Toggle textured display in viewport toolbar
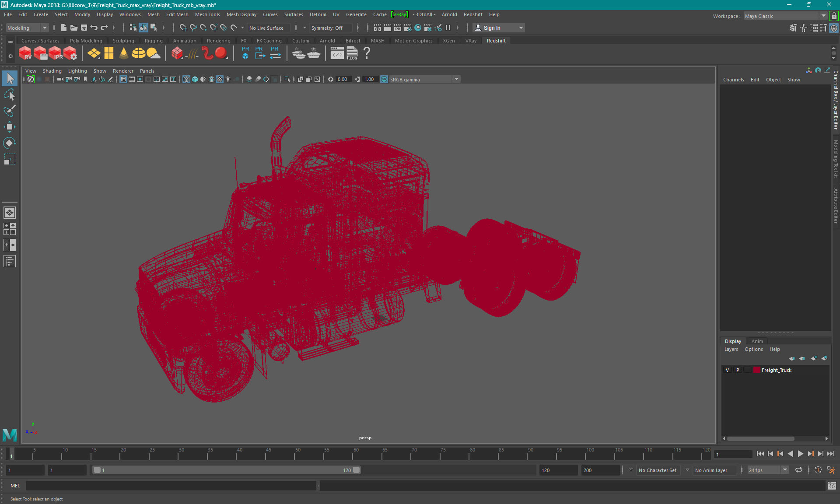 (x=220, y=79)
